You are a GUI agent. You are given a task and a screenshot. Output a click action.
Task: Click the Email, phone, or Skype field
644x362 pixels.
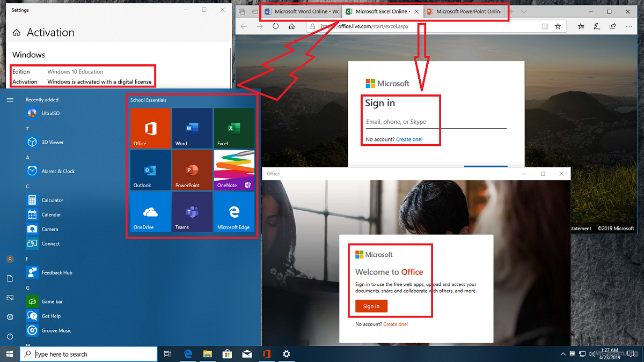pos(436,122)
